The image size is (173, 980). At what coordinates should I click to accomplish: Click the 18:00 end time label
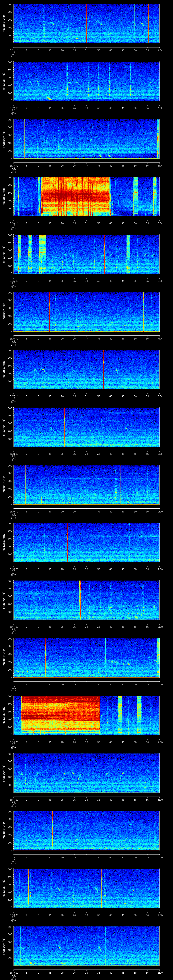(x=159, y=972)
